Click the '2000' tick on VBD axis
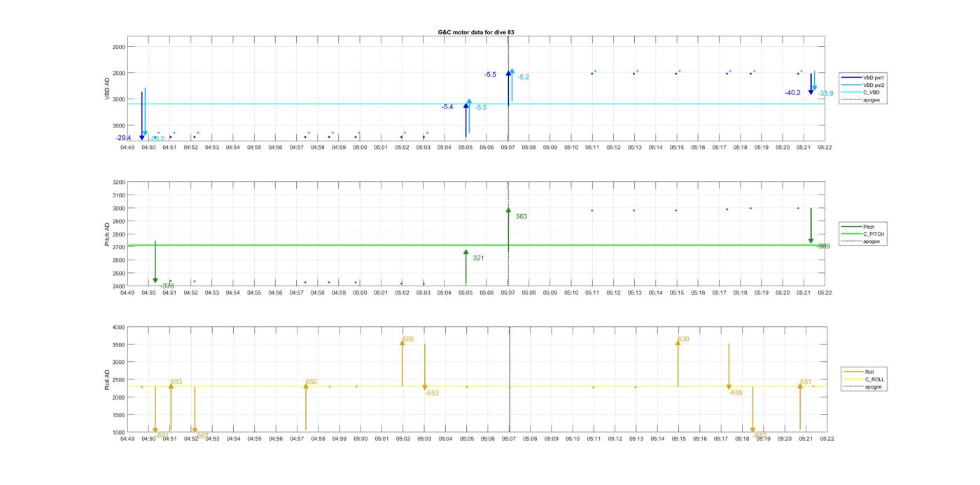The image size is (980, 485). (118, 47)
